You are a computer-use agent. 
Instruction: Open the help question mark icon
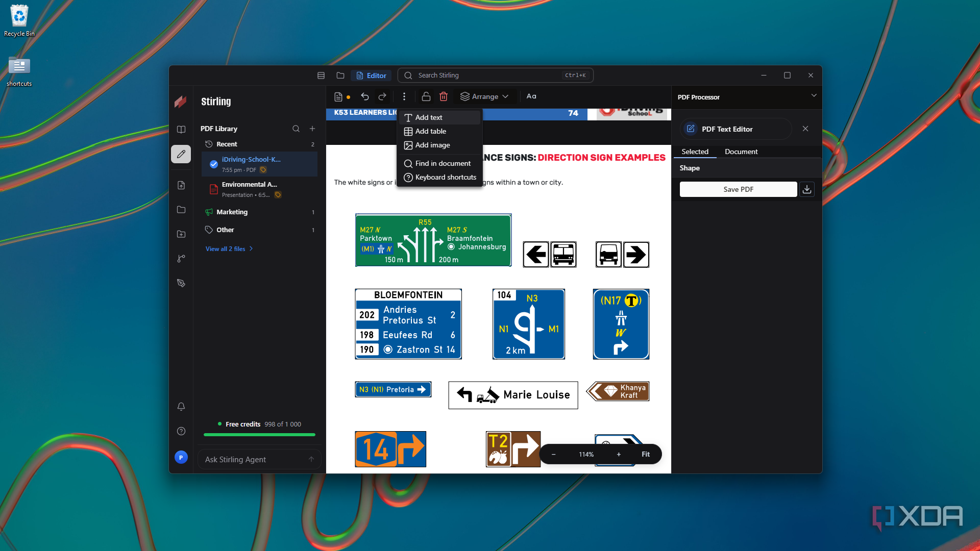pyautogui.click(x=181, y=431)
